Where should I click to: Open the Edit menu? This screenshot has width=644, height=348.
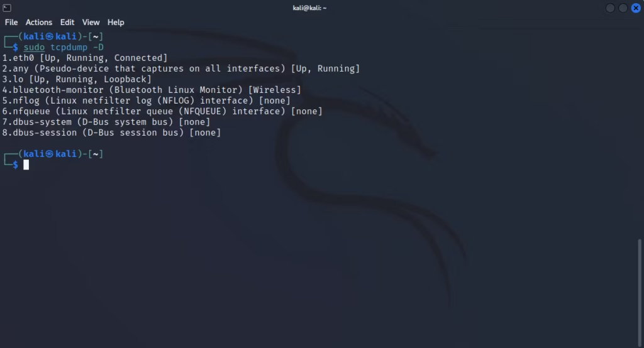[x=67, y=22]
